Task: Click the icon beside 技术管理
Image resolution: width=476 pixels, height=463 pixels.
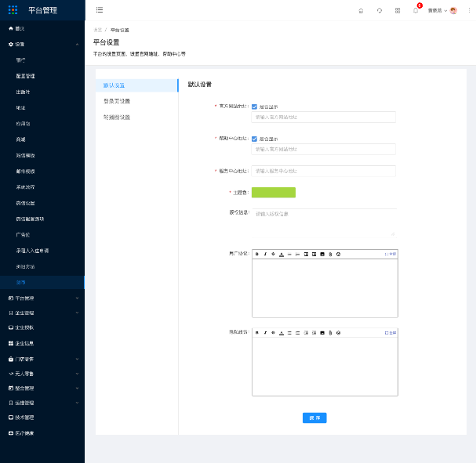Action: [11, 418]
